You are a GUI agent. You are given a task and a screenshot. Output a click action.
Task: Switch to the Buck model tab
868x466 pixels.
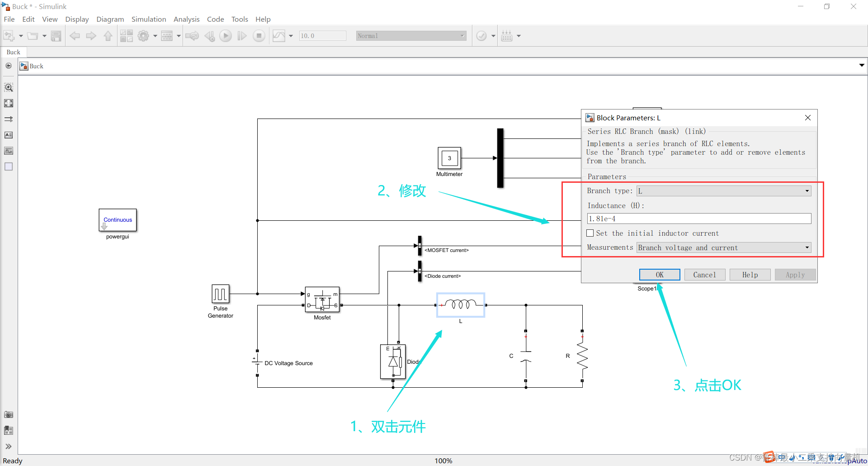(x=14, y=52)
